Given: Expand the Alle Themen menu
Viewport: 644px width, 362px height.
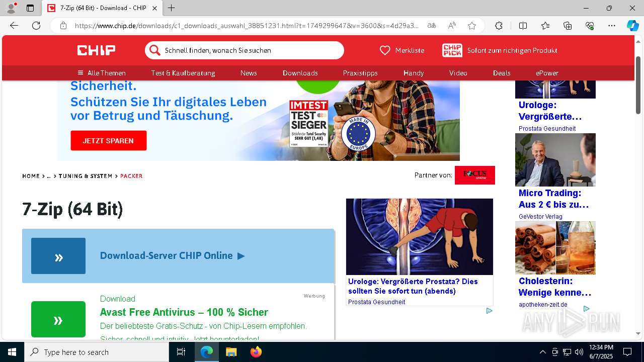Looking at the screenshot, I should click(102, 73).
